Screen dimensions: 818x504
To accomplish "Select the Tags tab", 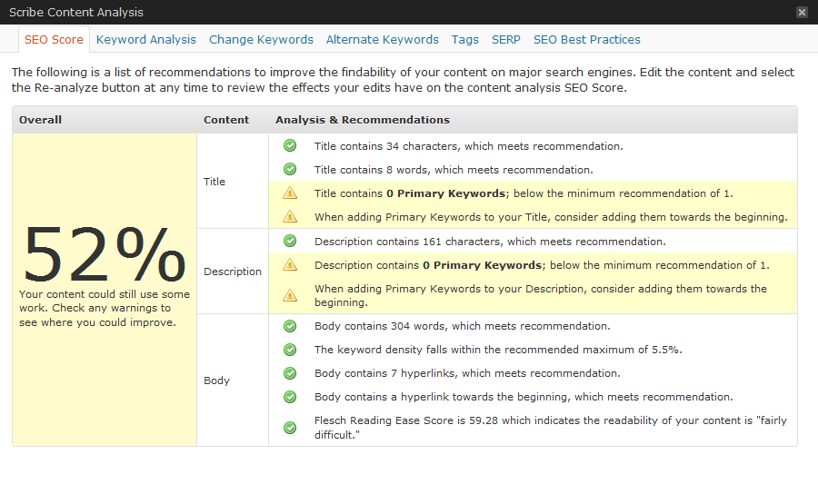I will pyautogui.click(x=464, y=40).
